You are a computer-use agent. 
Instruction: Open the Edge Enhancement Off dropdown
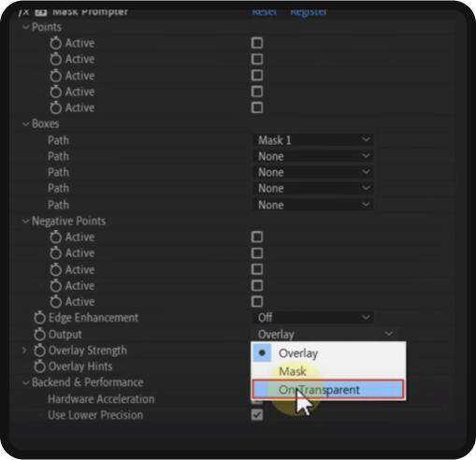[x=312, y=317]
